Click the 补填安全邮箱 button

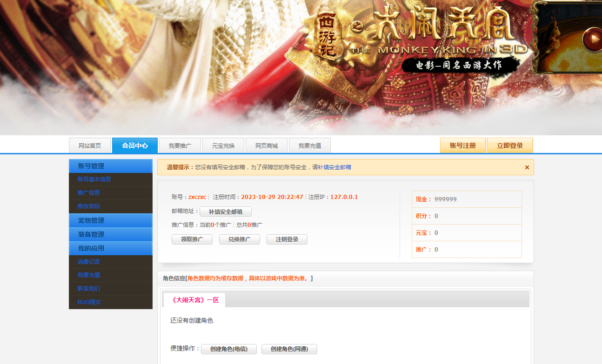pyautogui.click(x=226, y=212)
